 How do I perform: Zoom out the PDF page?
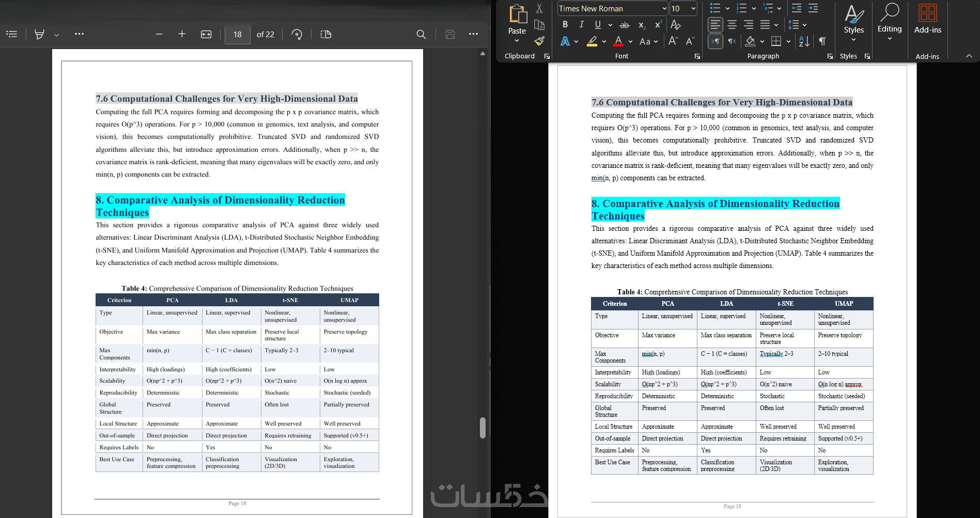pyautogui.click(x=159, y=34)
